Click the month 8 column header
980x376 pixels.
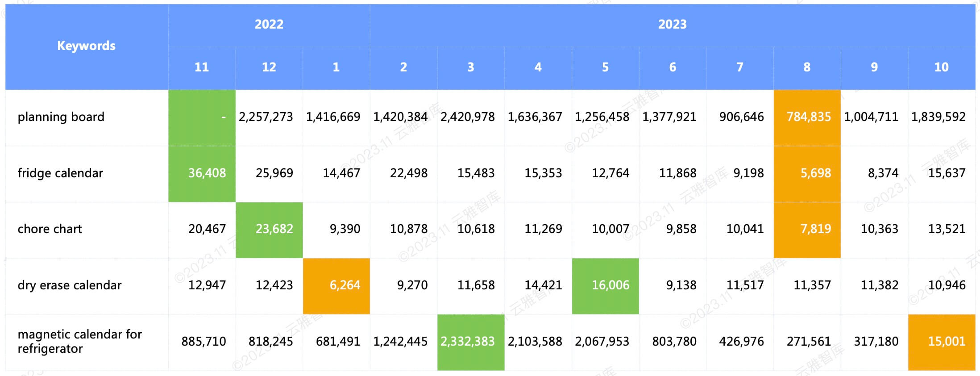click(x=807, y=67)
